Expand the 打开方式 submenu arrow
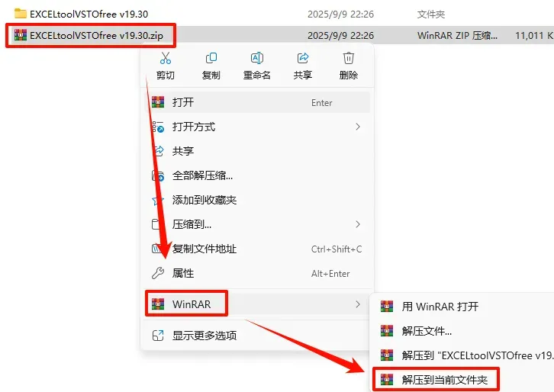 coord(358,127)
